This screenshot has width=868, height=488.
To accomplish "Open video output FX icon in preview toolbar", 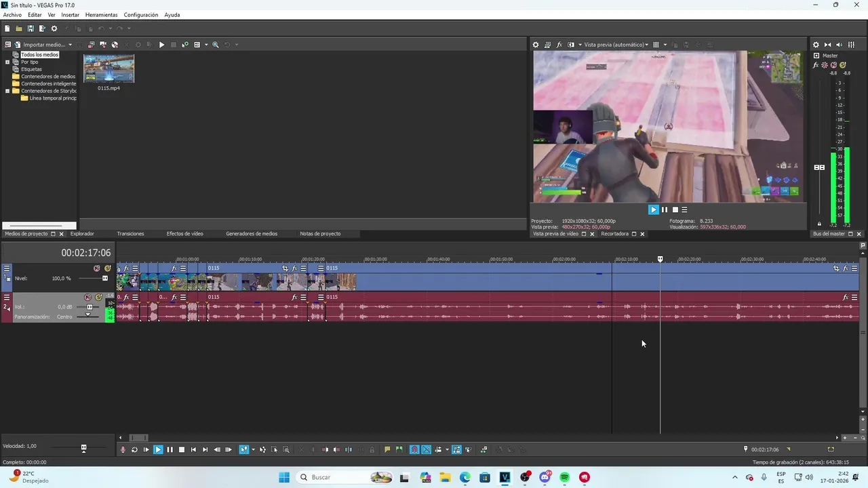I will click(559, 45).
